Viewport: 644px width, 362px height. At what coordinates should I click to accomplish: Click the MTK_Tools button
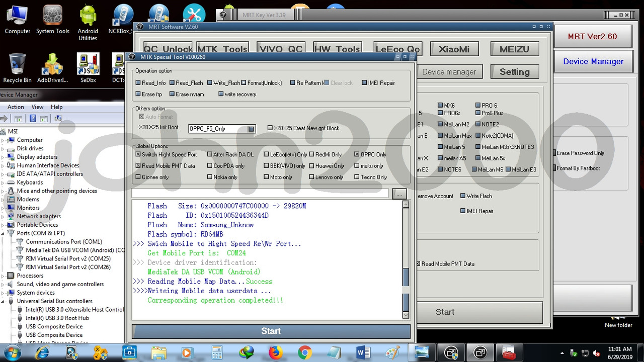coord(222,49)
